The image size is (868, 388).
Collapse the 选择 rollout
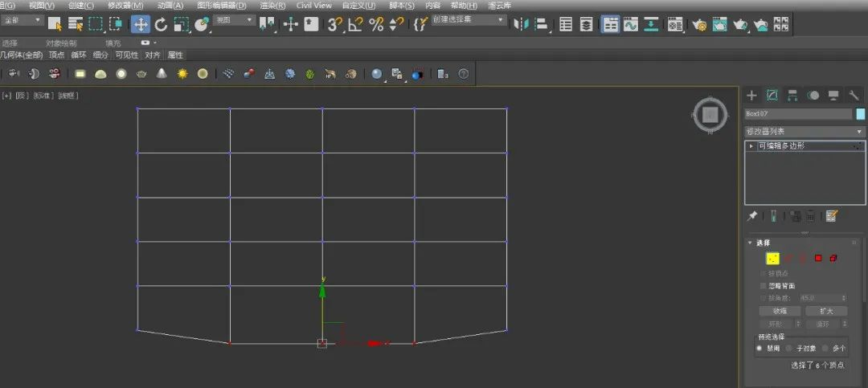[x=750, y=243]
